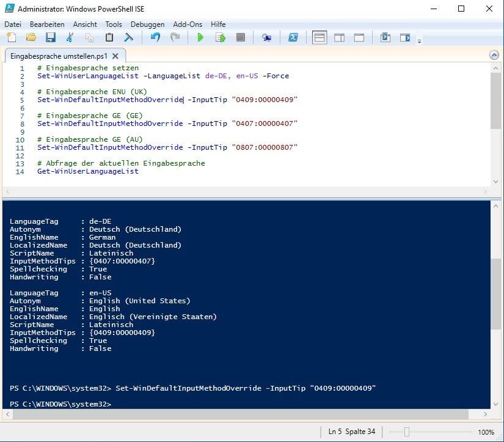Toggle Show Script Pane Top layout

320,38
